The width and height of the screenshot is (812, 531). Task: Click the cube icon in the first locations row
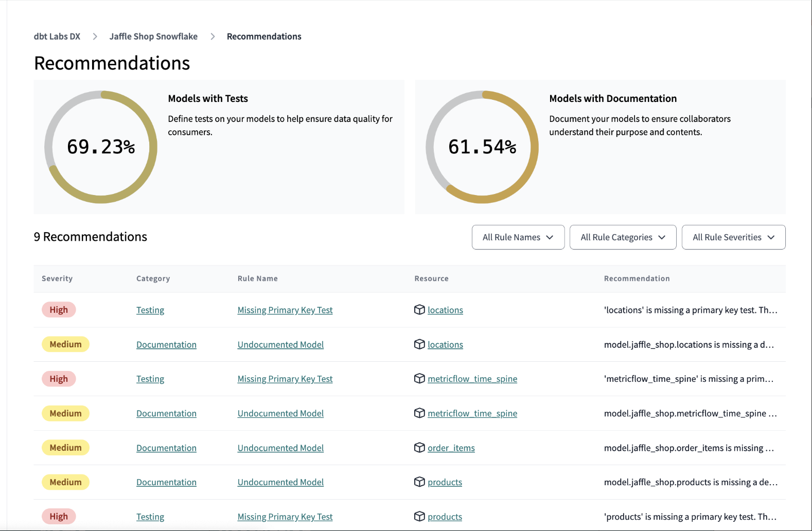click(x=419, y=310)
